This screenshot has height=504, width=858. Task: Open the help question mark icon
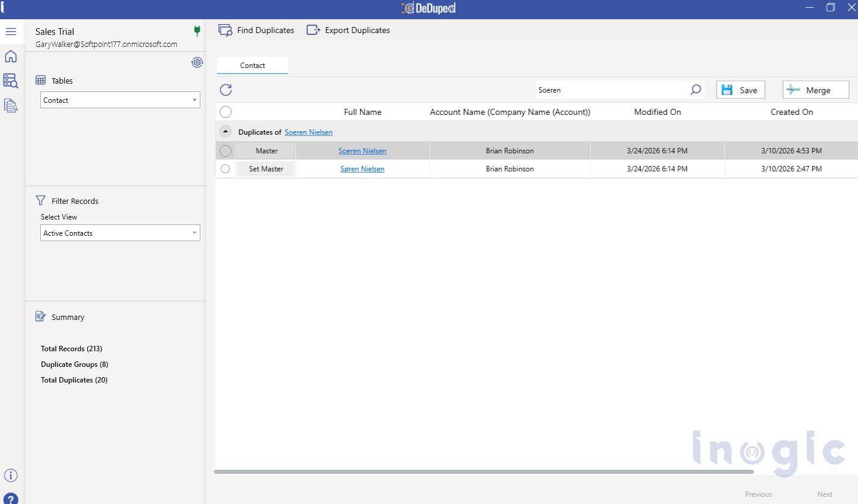click(x=10, y=498)
